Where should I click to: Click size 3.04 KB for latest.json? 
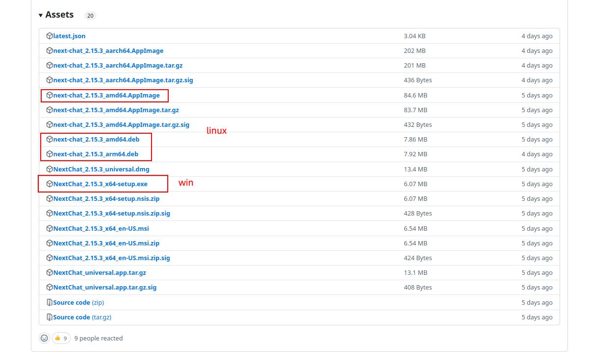coord(414,36)
